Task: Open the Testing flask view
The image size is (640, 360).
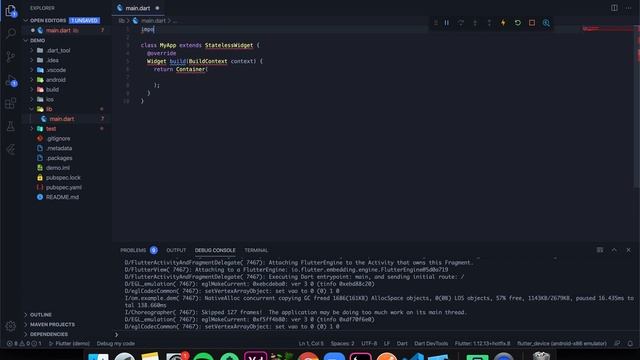Action: (x=11, y=127)
